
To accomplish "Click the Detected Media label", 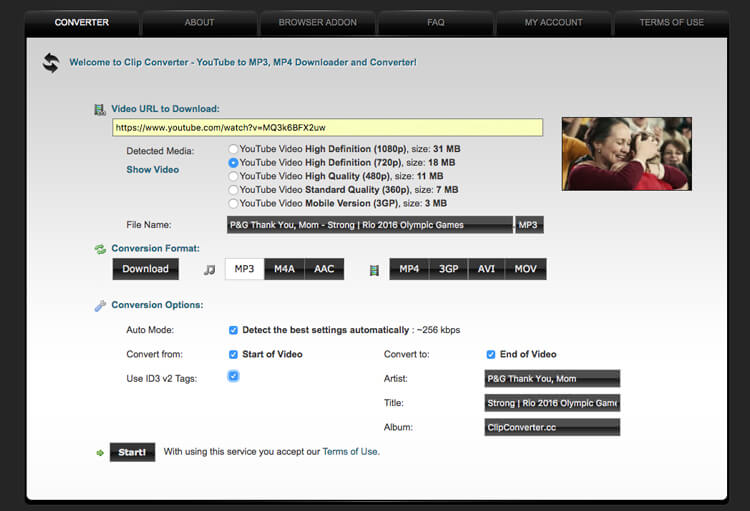I will (x=160, y=151).
